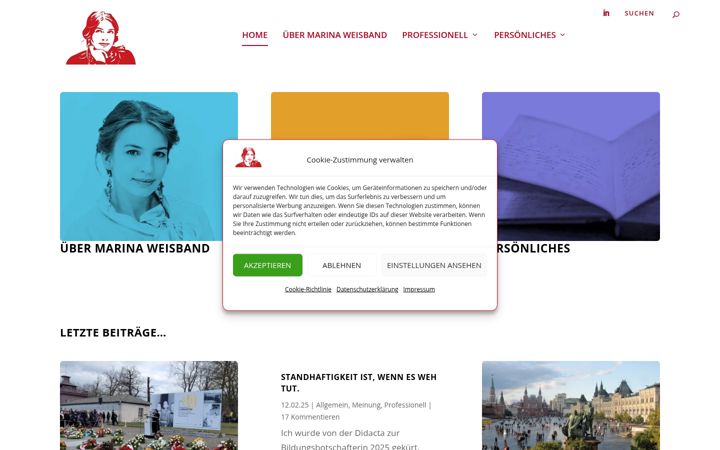Click the partly hidden Persönliches heading
Image resolution: width=720 pixels, height=450 pixels.
point(534,248)
